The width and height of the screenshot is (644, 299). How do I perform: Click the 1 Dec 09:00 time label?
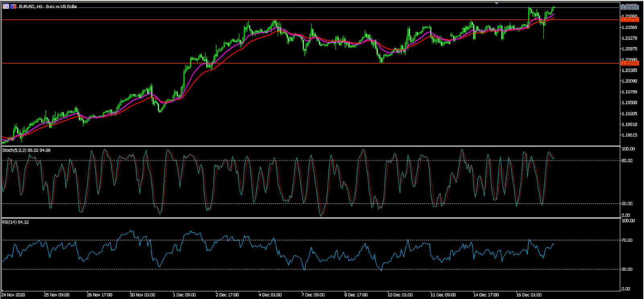coord(184,295)
